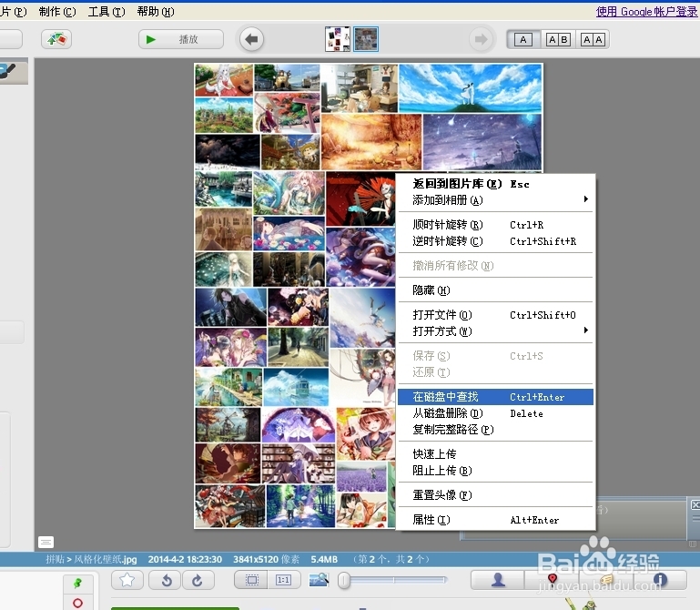Choose 快速上传 in context menu
Image resolution: width=700 pixels, height=610 pixels.
click(495, 454)
